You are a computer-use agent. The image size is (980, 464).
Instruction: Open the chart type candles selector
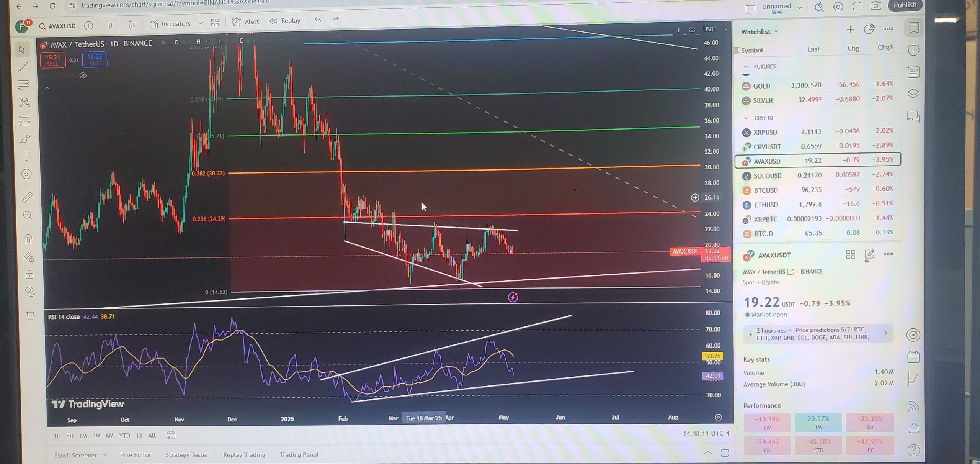point(132,25)
